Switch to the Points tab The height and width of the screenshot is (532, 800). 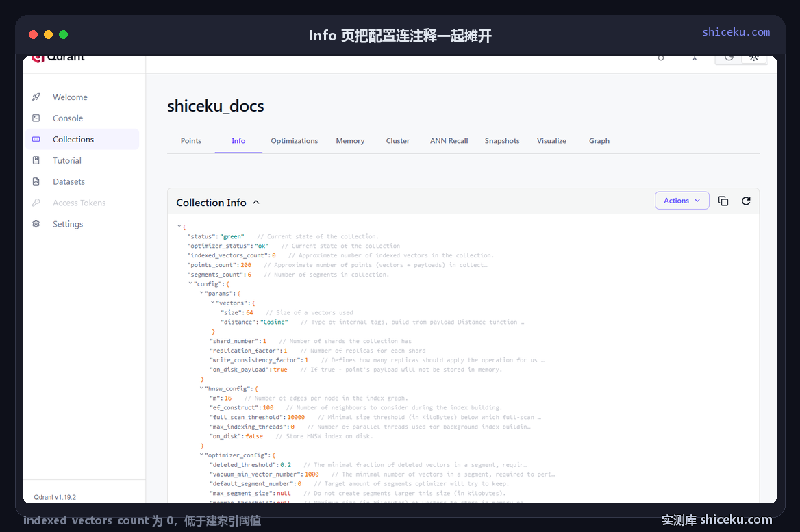pos(191,141)
